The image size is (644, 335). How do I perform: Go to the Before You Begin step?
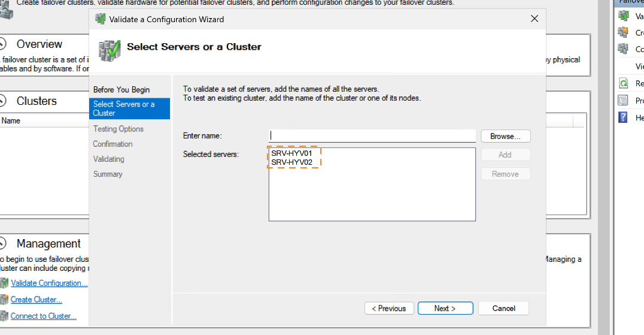(x=121, y=89)
